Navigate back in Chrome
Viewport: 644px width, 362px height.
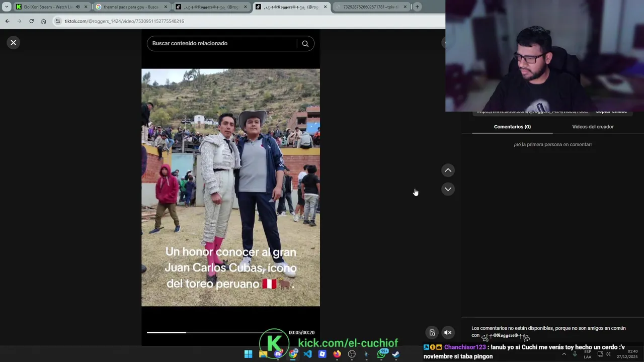pyautogui.click(x=7, y=21)
